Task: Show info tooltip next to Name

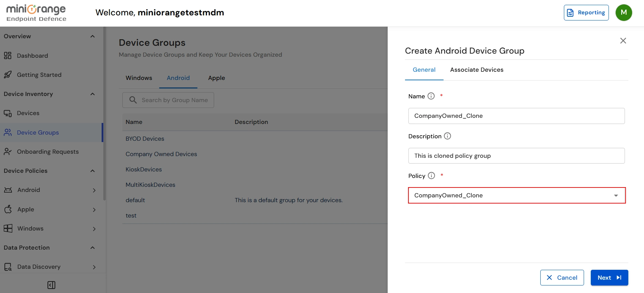Action: pos(431,96)
